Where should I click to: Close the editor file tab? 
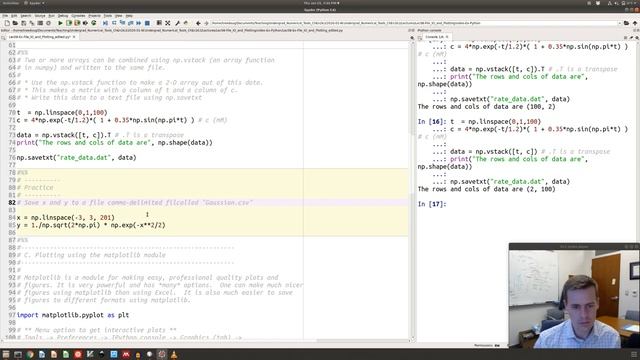pos(74,37)
